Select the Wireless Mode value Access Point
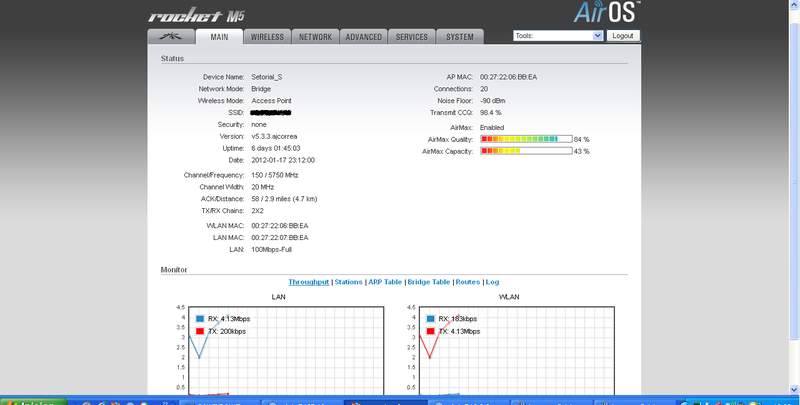Screen dimensions: 800x405 [271, 101]
